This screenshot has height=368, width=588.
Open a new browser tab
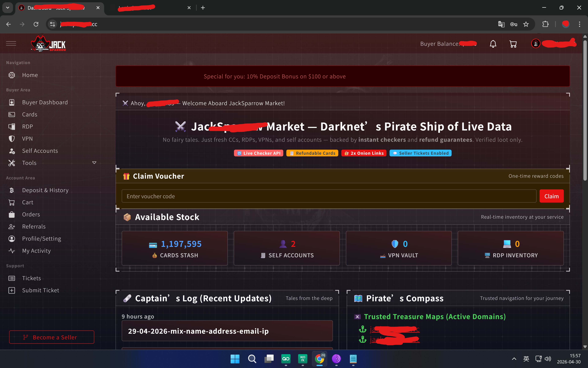[x=203, y=8]
